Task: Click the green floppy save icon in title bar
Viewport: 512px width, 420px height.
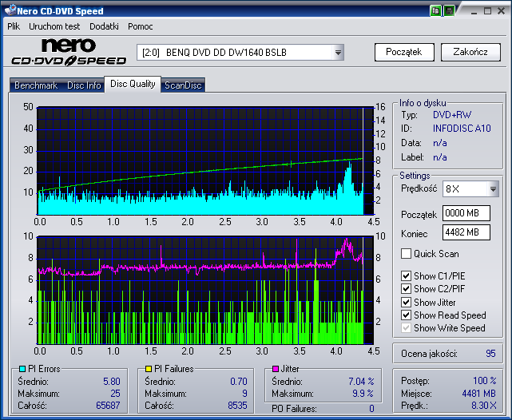Action: click(x=450, y=10)
